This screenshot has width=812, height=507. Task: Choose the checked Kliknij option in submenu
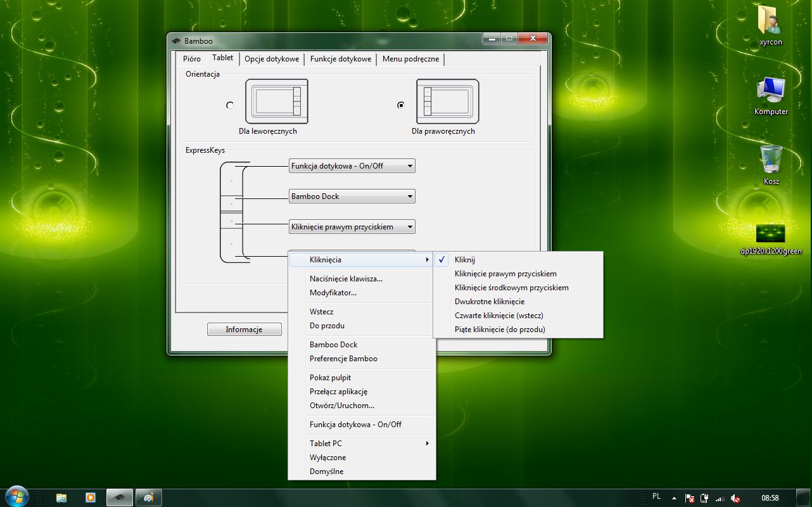pos(465,260)
